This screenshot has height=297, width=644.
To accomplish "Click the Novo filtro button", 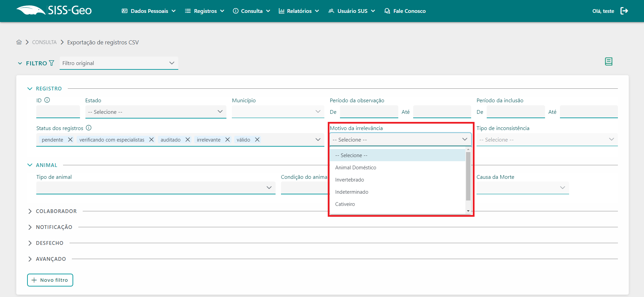I will tap(50, 280).
